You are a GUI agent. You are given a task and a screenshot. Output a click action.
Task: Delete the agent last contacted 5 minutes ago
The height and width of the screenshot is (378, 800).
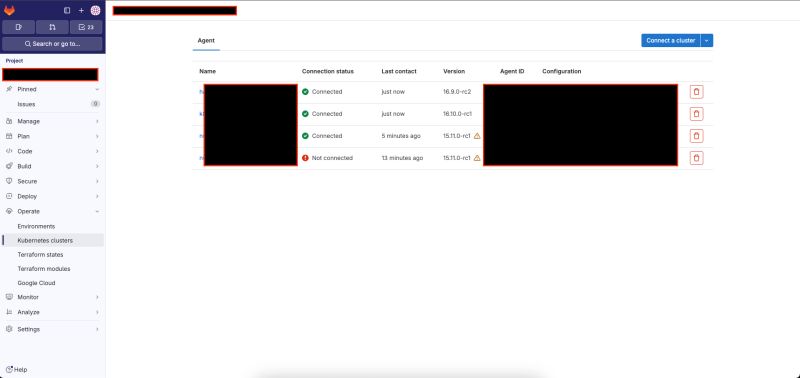(696, 136)
